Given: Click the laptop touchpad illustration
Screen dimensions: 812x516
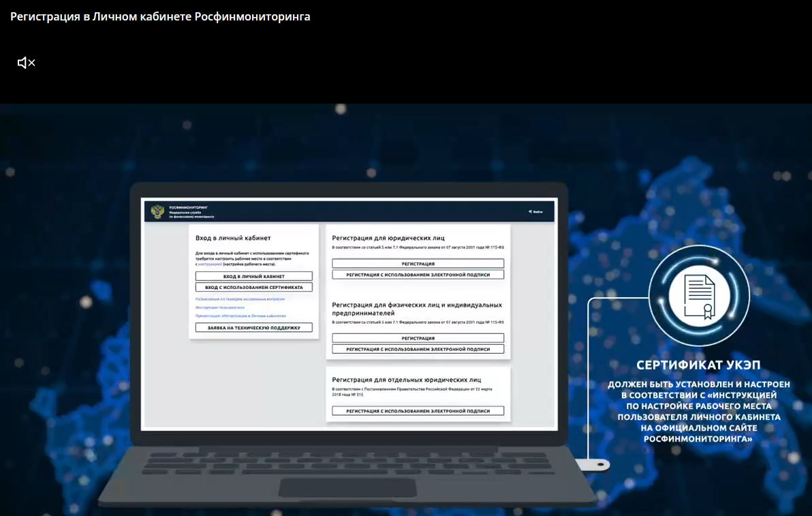Looking at the screenshot, I should pos(347,487).
